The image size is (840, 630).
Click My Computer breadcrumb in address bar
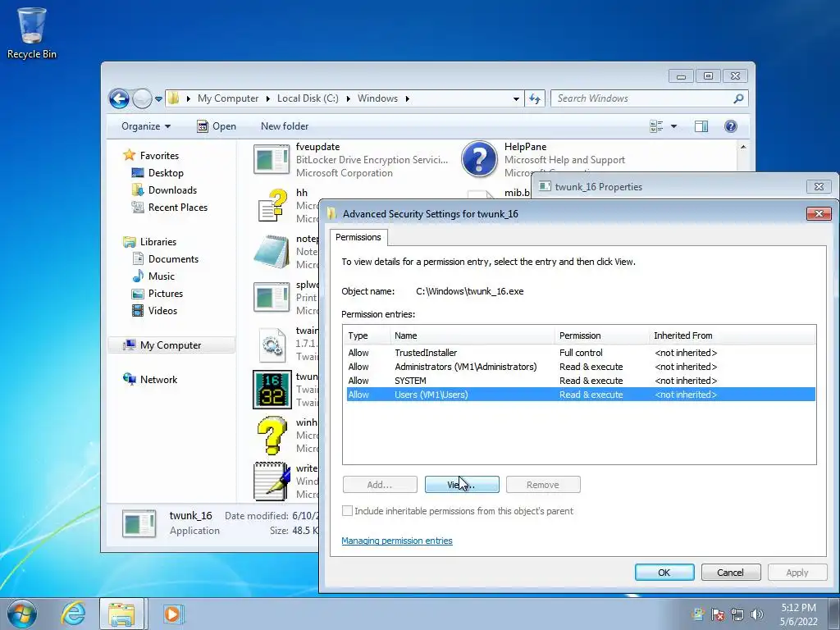228,98
